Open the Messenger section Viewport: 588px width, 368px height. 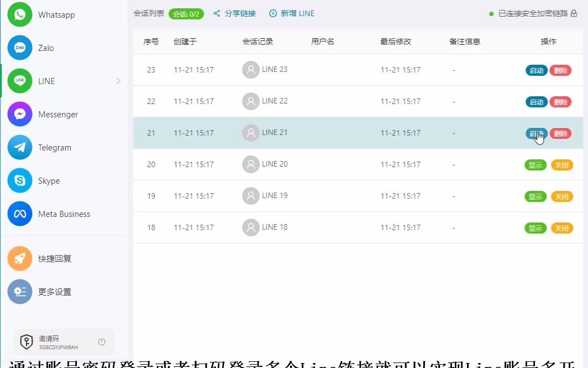click(x=19, y=114)
